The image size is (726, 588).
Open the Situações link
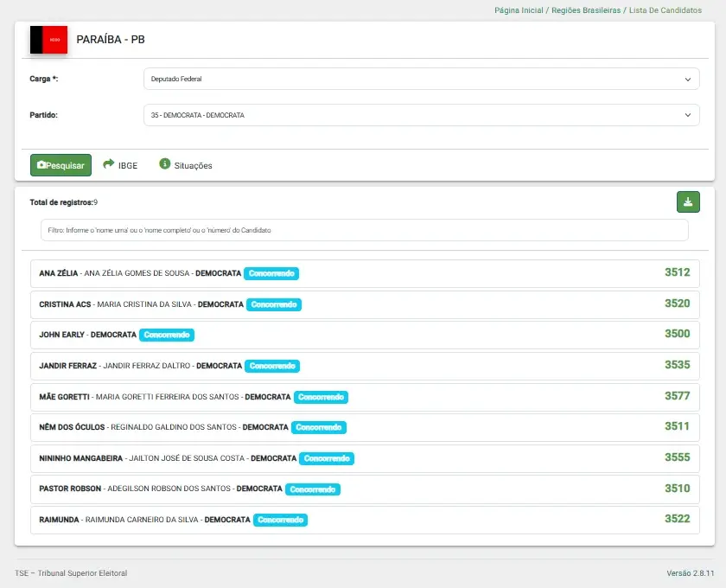[193, 166]
